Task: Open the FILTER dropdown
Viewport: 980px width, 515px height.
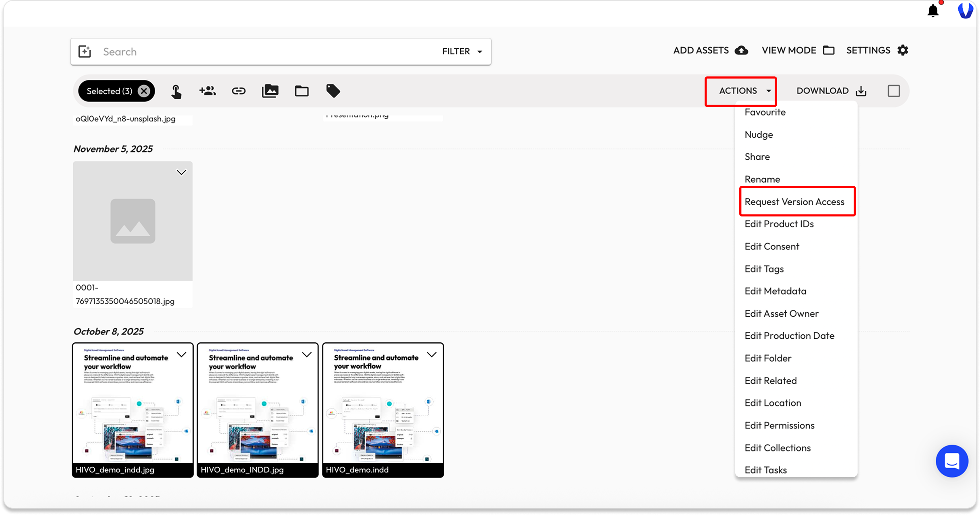Action: pyautogui.click(x=462, y=51)
